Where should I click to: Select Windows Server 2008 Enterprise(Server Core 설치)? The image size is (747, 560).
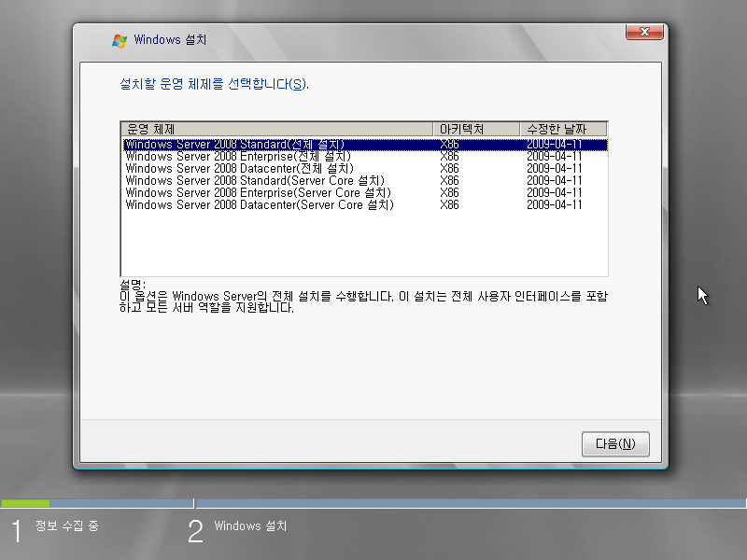[365, 193]
